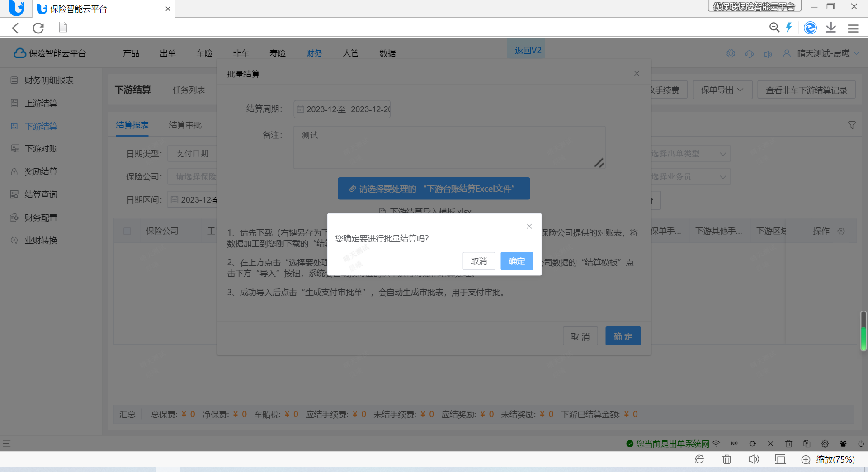Screen dimensions: 868x472
Task: Open the 选择业务员 dropdown
Action: pos(690,177)
